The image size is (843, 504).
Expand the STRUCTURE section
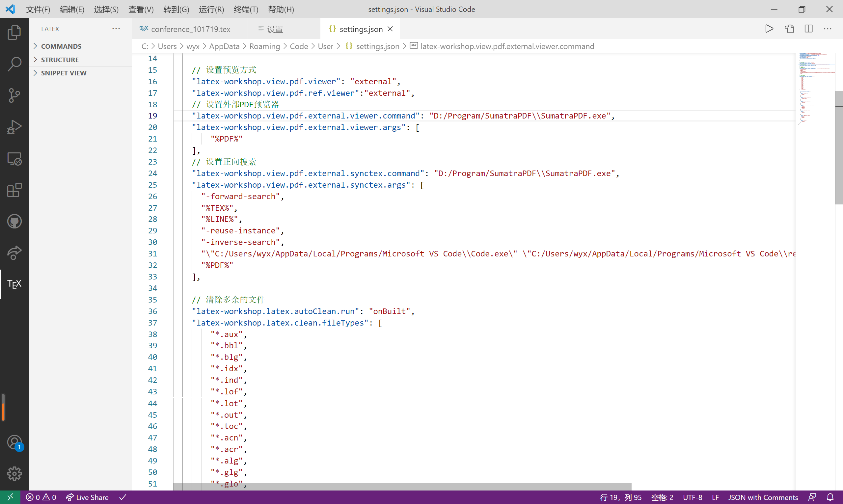(x=60, y=60)
